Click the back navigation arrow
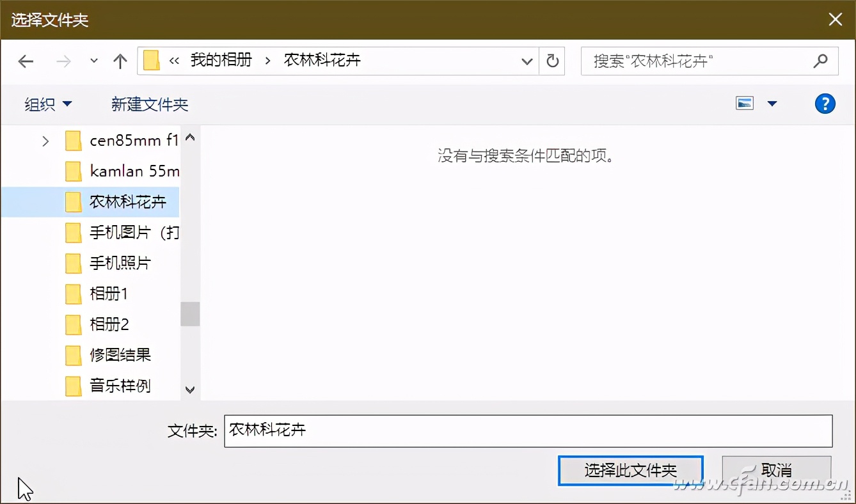The image size is (856, 504). pyautogui.click(x=26, y=61)
